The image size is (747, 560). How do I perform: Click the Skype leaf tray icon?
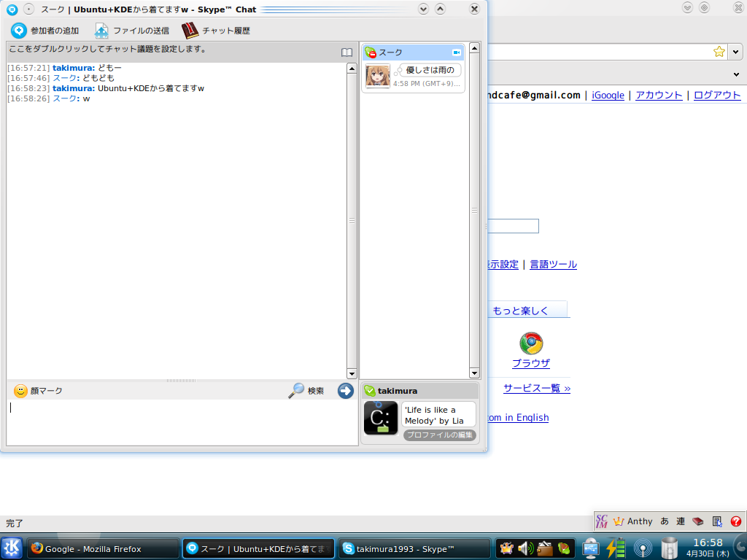point(564,548)
